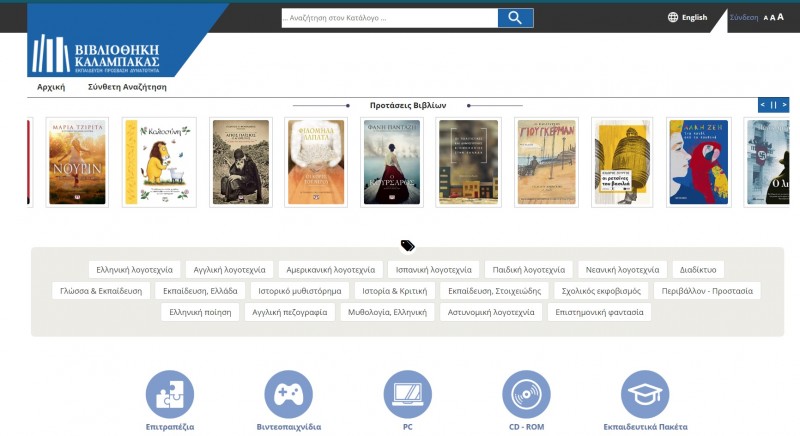Screen dimensions: 800x436
Task: Open the Βιντεοπαιχνίδια gamepad icon
Action: click(288, 394)
